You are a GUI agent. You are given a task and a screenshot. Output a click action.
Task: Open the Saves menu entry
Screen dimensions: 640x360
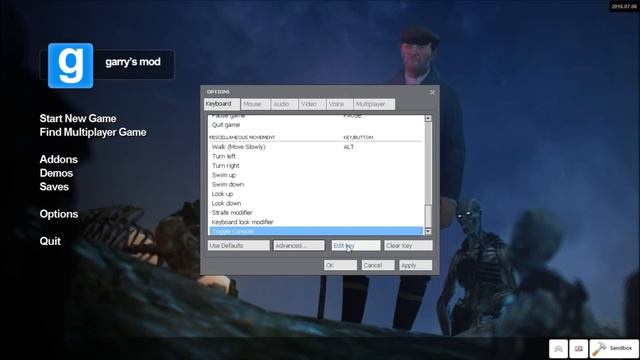coord(54,187)
